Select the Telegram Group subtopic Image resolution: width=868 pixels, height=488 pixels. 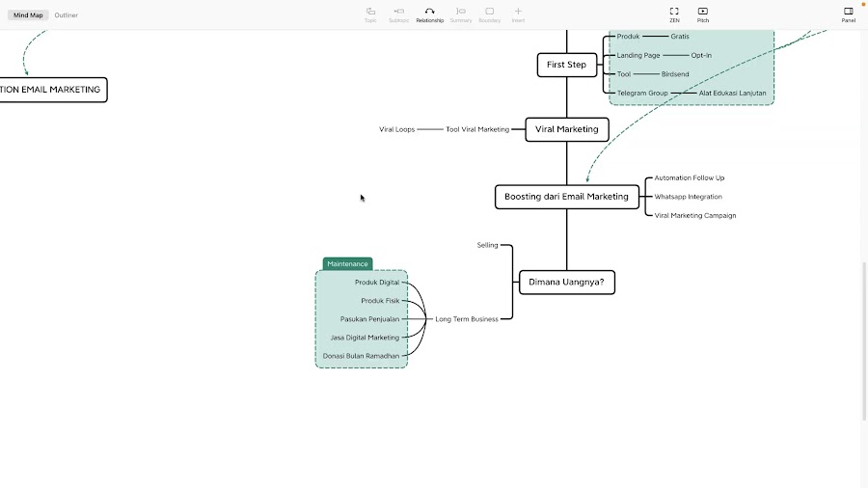tap(642, 93)
